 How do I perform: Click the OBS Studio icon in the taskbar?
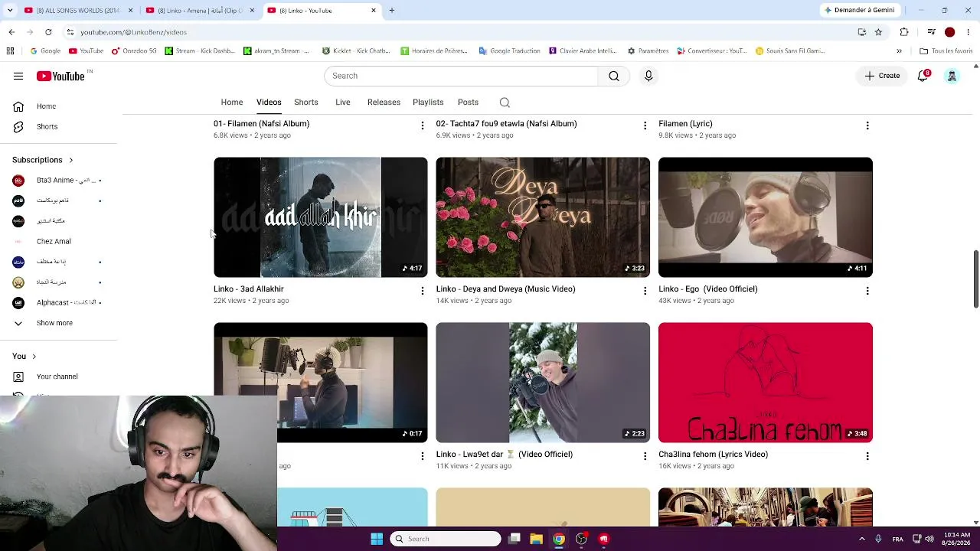[582, 539]
